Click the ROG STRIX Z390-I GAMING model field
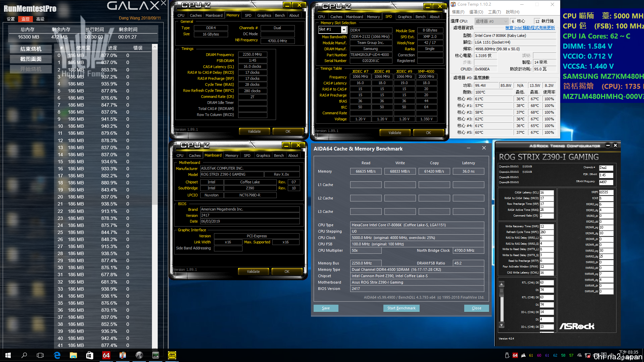The width and height of the screenshot is (644, 362). coord(231,175)
